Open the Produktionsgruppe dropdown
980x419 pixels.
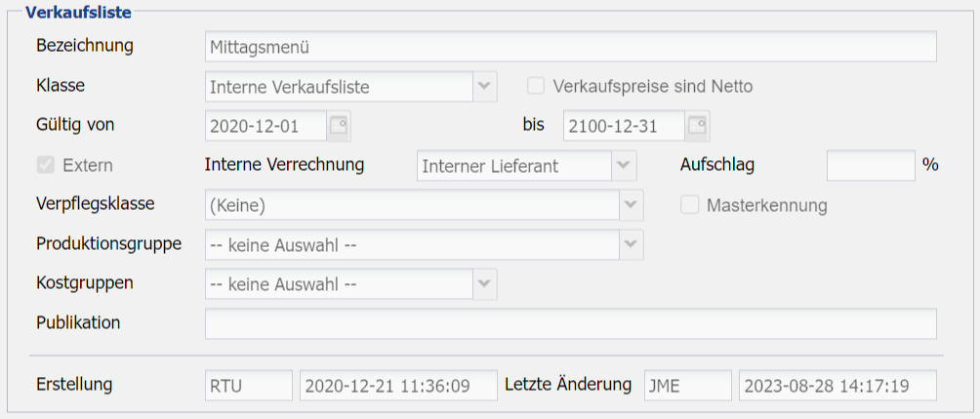[632, 244]
